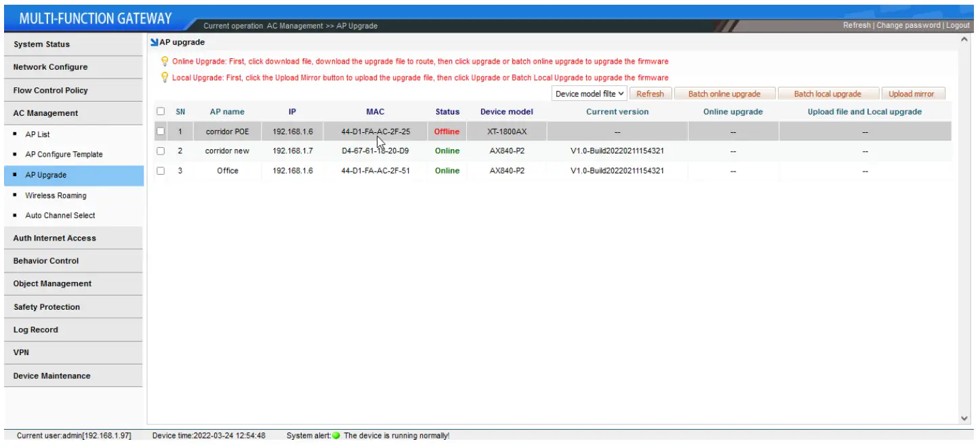The width and height of the screenshot is (980, 448).
Task: Click Online status in corridor new row
Action: click(447, 150)
